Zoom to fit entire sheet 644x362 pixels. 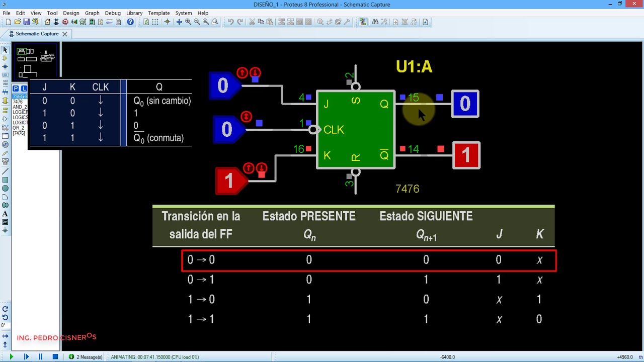click(x=206, y=22)
